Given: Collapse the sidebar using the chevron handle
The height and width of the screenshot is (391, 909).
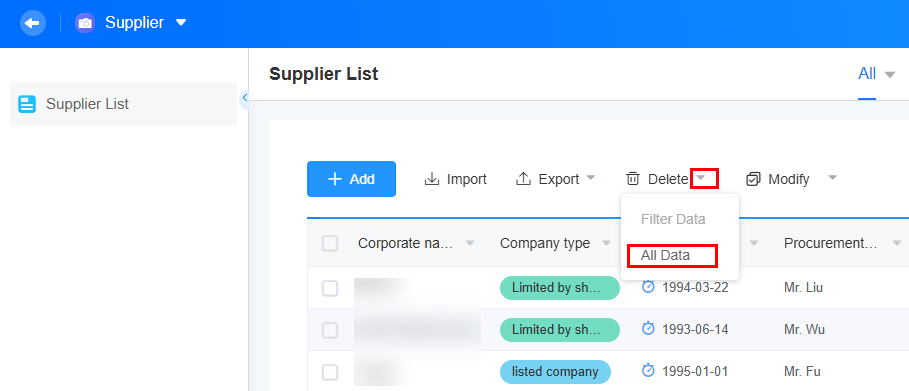Looking at the screenshot, I should tap(245, 97).
